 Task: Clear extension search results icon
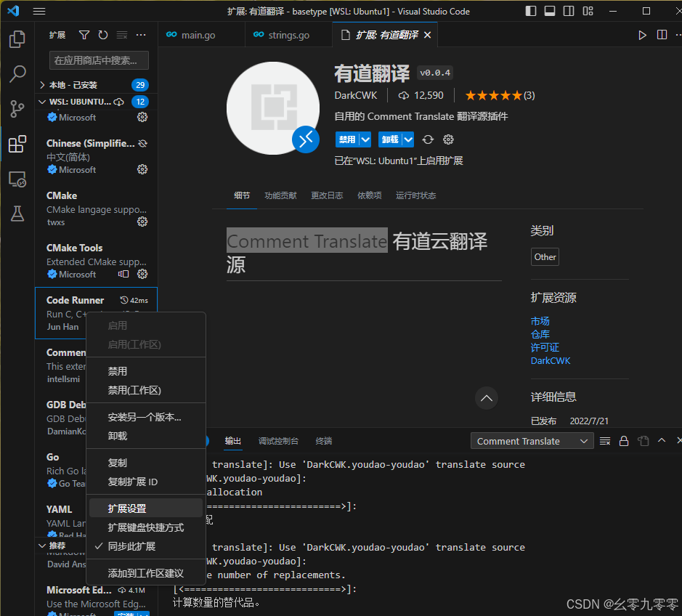pos(122,35)
